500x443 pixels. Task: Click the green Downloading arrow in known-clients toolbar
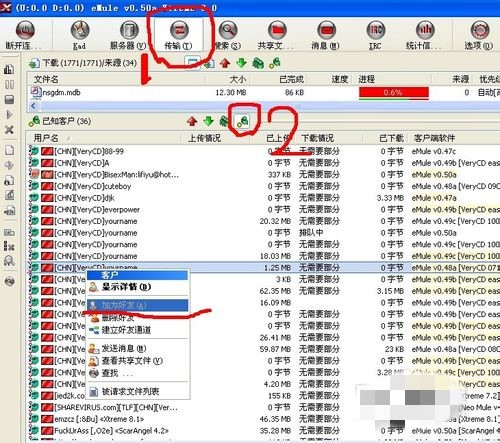(209, 121)
